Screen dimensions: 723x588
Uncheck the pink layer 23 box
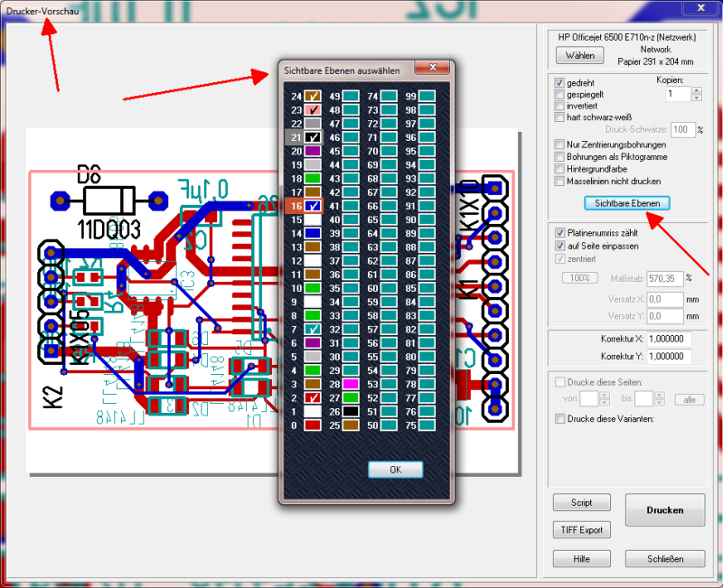313,109
